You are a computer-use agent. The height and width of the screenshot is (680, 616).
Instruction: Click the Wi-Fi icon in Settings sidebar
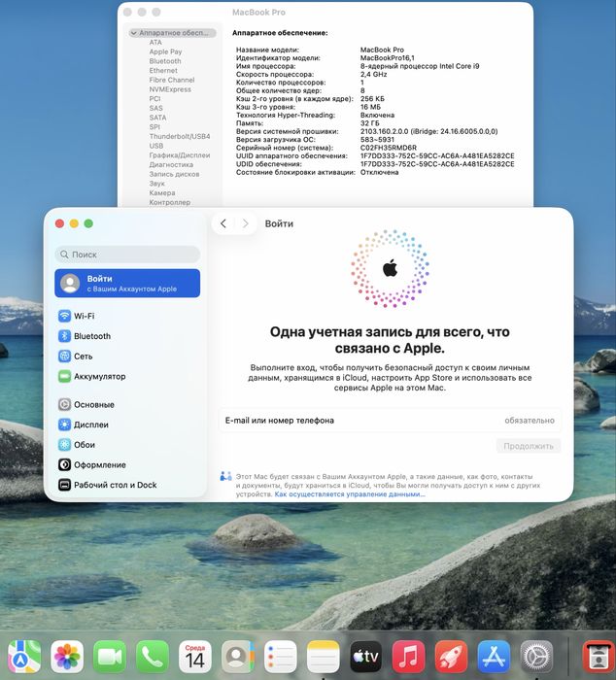[65, 316]
